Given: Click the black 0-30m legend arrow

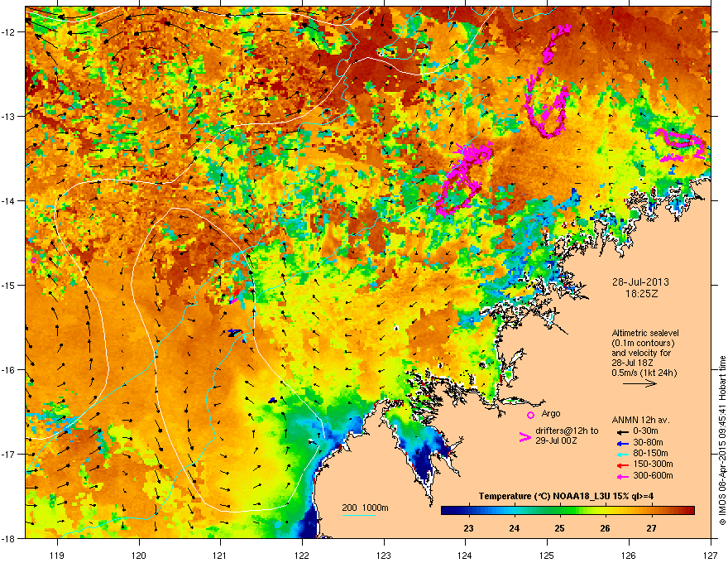Looking at the screenshot, I should (621, 431).
